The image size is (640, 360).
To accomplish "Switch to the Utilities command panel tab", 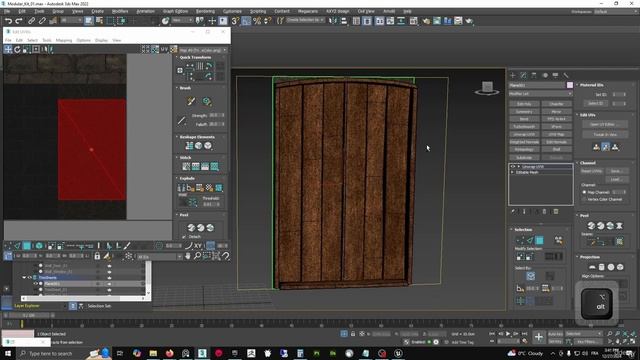I will pyautogui.click(x=566, y=76).
